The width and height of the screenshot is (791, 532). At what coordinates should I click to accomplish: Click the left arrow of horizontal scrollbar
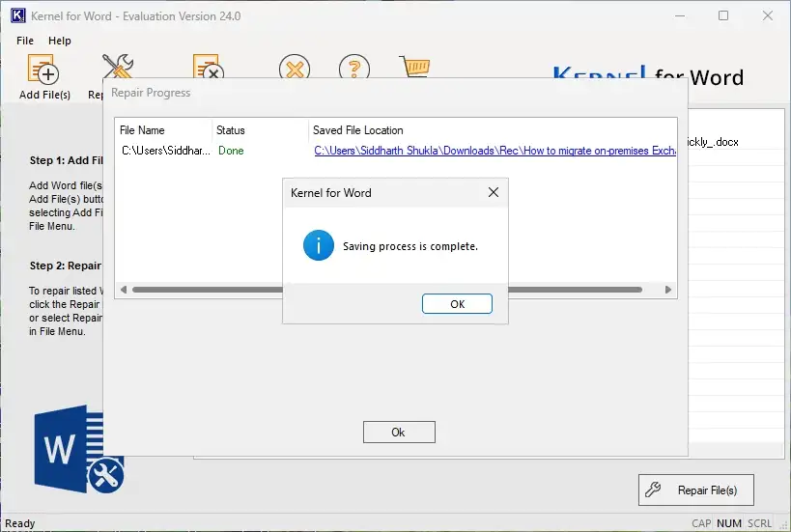[124, 290]
